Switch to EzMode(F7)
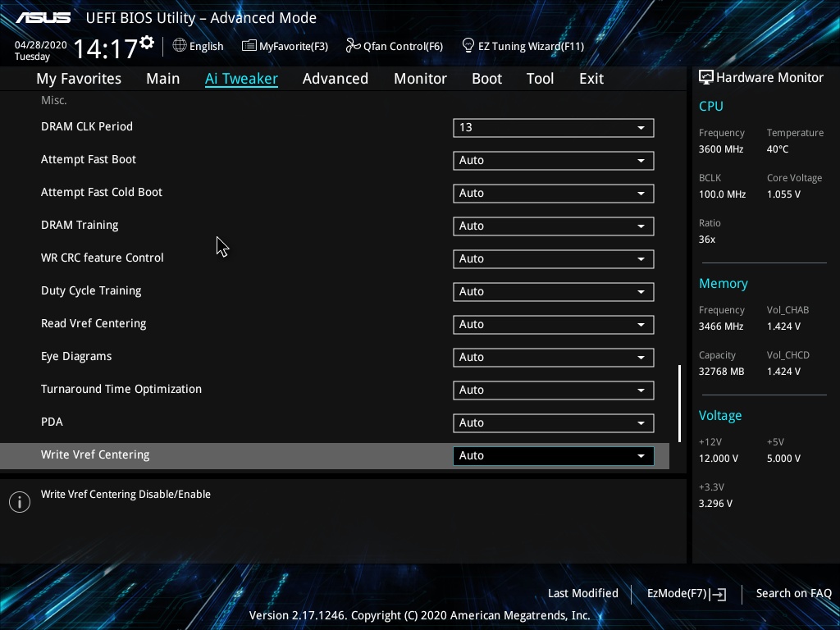The image size is (840, 630). pyautogui.click(x=687, y=594)
